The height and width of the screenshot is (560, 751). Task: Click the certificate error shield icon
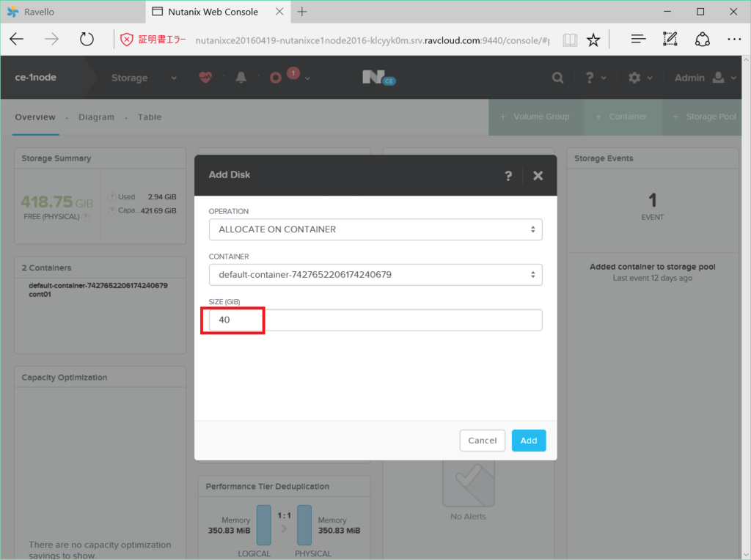click(x=126, y=40)
